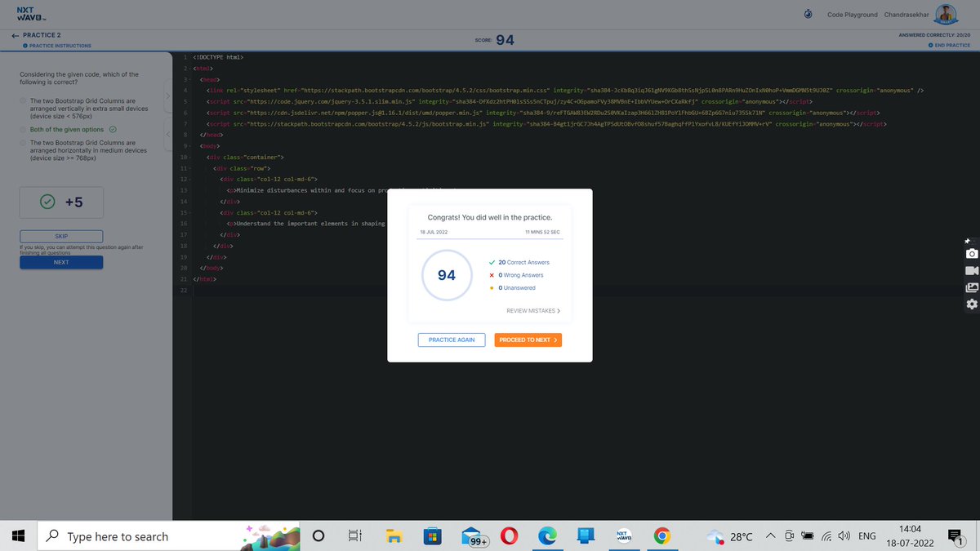
Task: Click the NXT Wave logo
Action: (x=30, y=14)
